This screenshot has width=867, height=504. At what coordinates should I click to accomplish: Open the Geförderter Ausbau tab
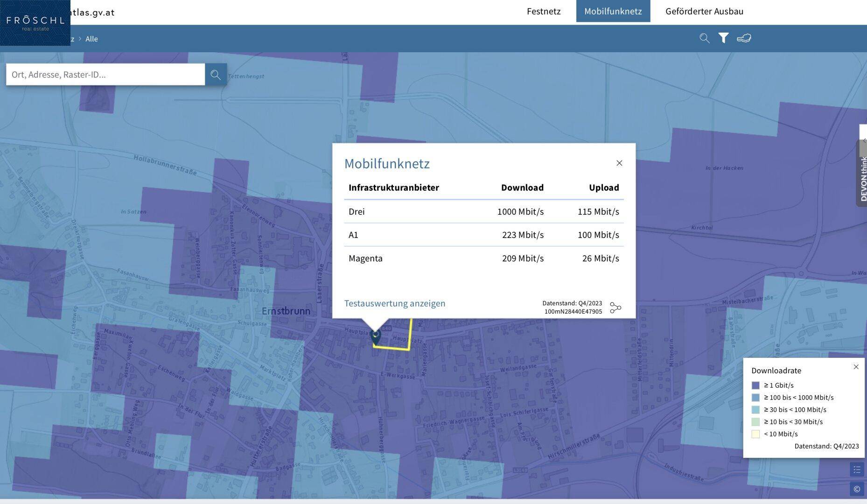(704, 11)
